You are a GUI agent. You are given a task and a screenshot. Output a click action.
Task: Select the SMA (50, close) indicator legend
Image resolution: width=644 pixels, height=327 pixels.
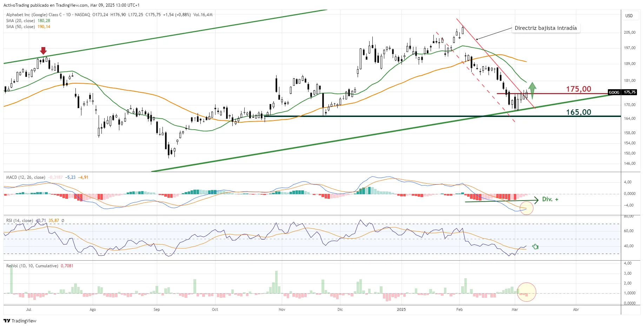20,27
